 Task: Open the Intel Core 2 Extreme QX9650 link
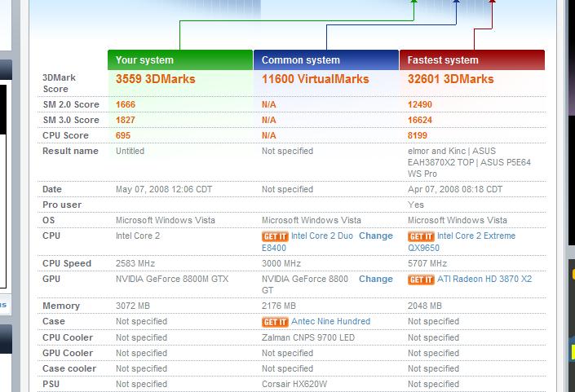pyautogui.click(x=462, y=241)
